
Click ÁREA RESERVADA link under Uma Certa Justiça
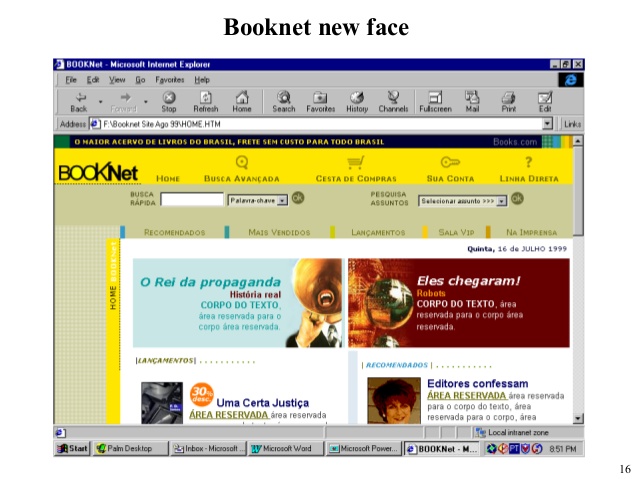[228, 415]
